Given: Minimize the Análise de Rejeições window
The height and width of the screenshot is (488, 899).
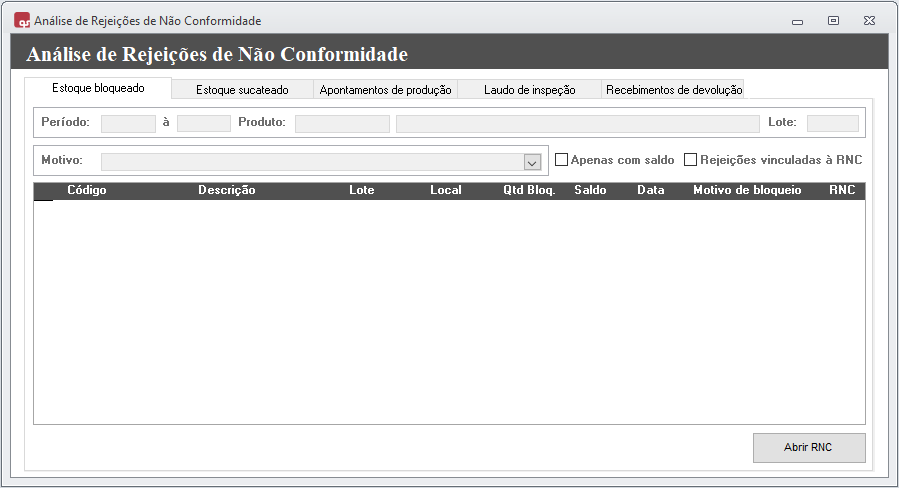Looking at the screenshot, I should (797, 20).
